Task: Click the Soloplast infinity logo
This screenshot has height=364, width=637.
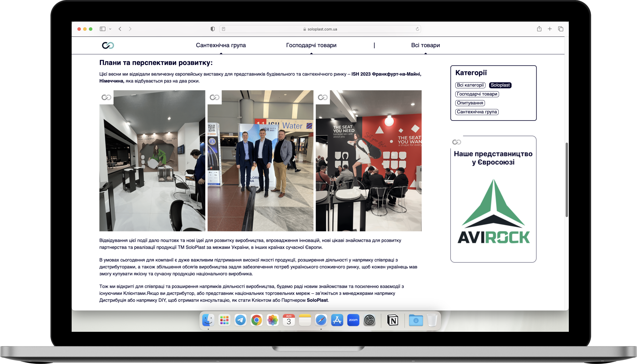Action: (x=108, y=45)
